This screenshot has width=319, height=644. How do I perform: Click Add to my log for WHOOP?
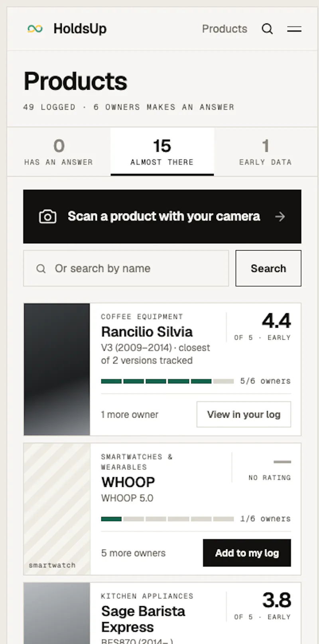pos(247,553)
